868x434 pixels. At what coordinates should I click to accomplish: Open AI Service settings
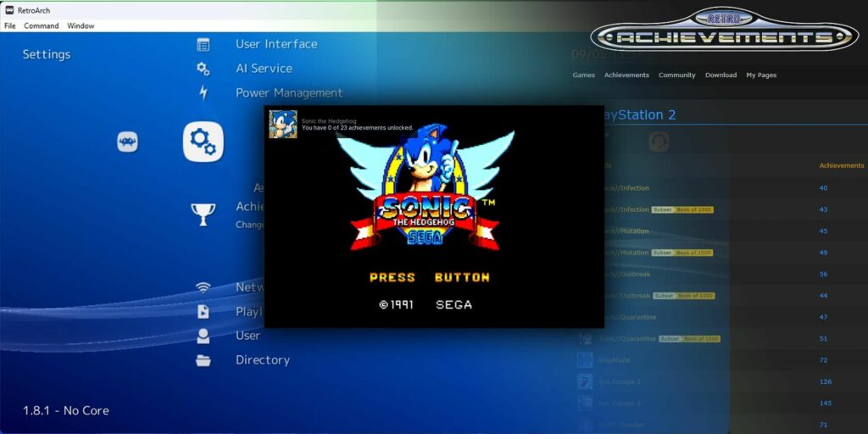[264, 69]
